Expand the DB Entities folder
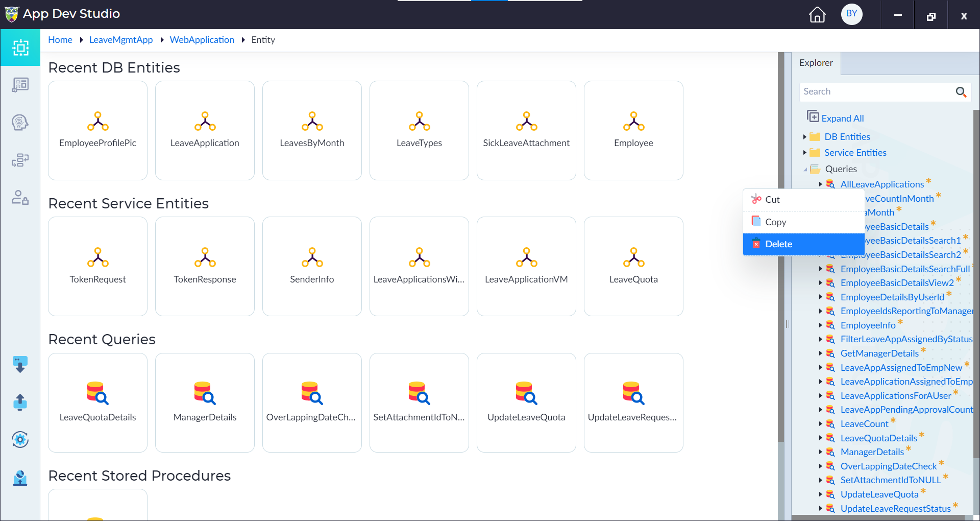980x521 pixels. 805,137
